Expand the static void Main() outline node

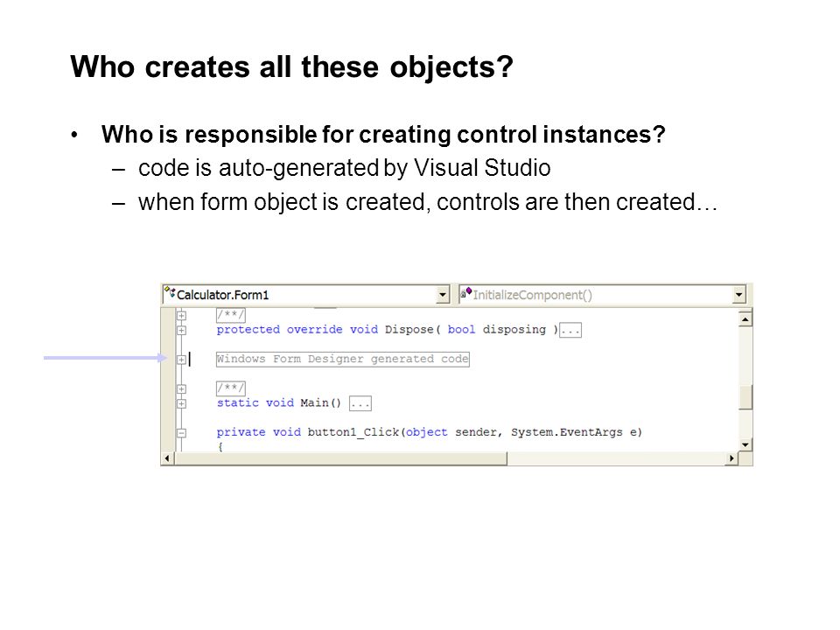(x=182, y=403)
